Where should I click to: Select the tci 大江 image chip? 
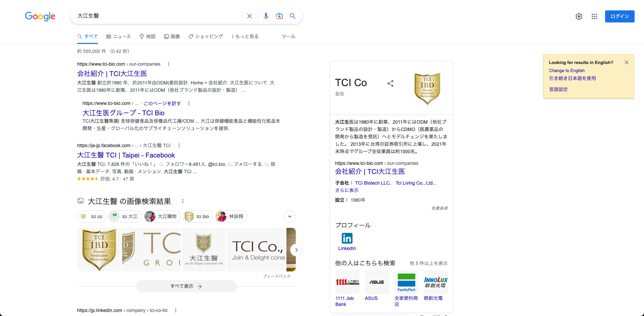[x=125, y=216]
